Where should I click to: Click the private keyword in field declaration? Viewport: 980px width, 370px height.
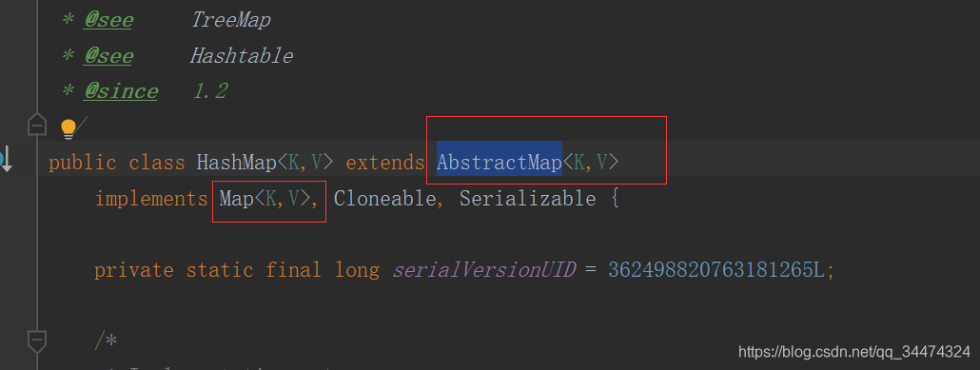pos(134,270)
